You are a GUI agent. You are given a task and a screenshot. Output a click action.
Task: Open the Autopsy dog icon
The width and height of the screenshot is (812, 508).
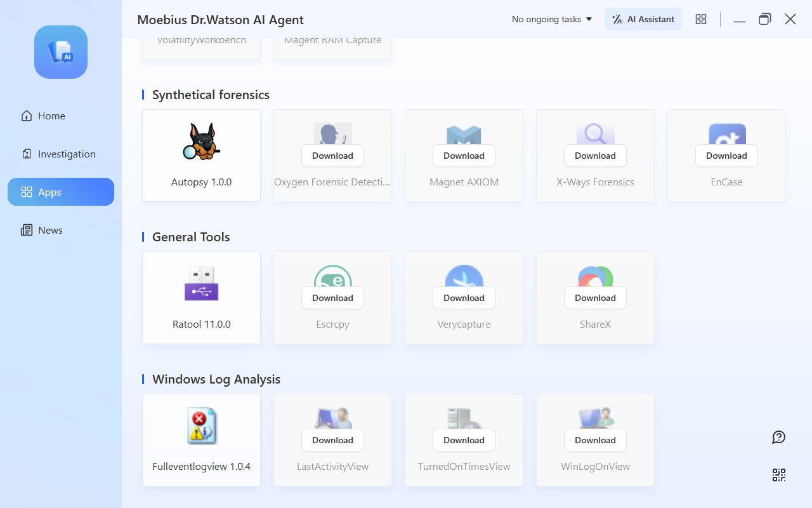(202, 142)
